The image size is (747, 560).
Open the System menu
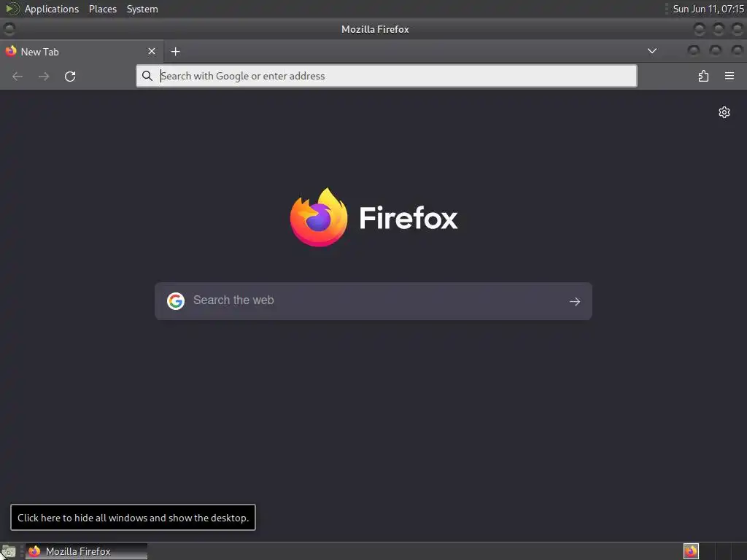(142, 9)
